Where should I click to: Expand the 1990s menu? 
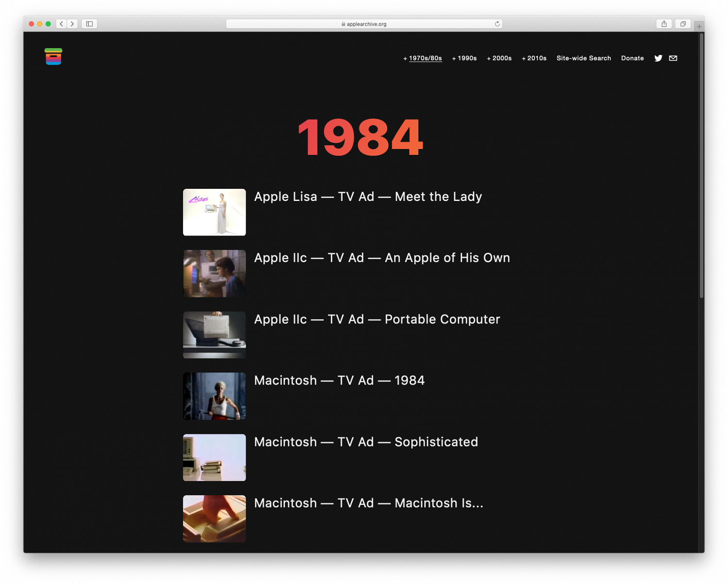(464, 58)
